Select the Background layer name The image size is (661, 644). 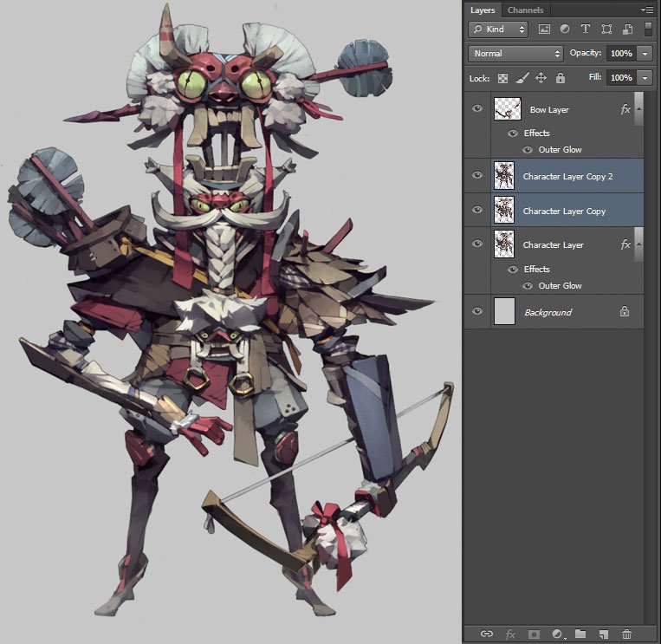point(548,313)
